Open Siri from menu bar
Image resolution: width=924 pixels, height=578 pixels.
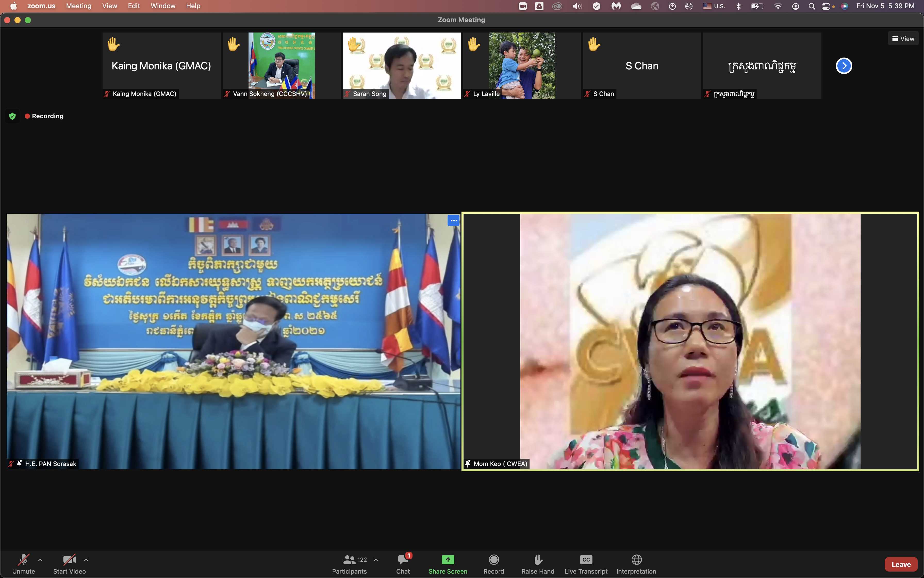click(x=845, y=6)
